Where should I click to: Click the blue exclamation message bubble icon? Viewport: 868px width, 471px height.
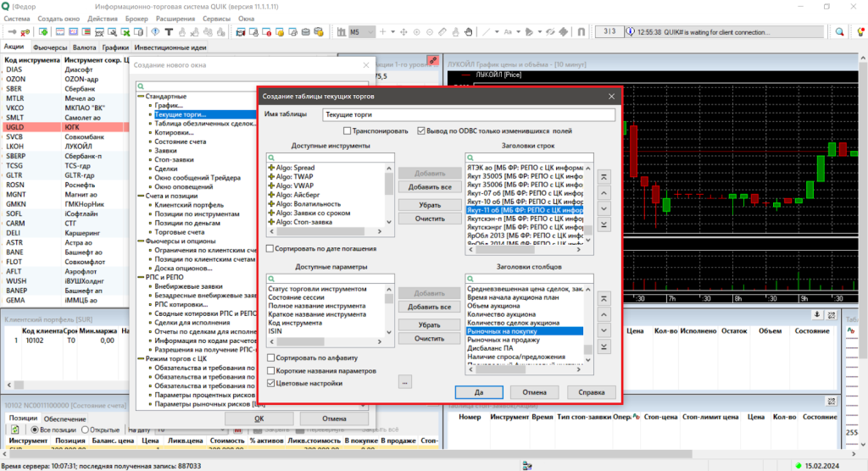(x=156, y=32)
